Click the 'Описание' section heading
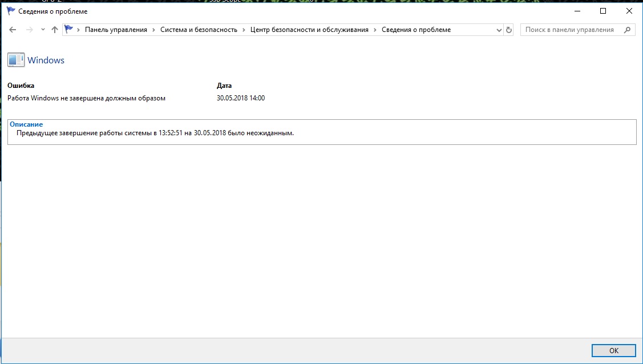The image size is (643, 364). pyautogui.click(x=26, y=124)
